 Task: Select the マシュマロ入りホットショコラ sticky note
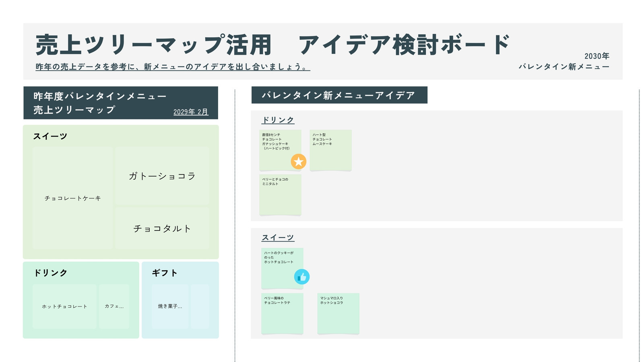[x=338, y=313]
